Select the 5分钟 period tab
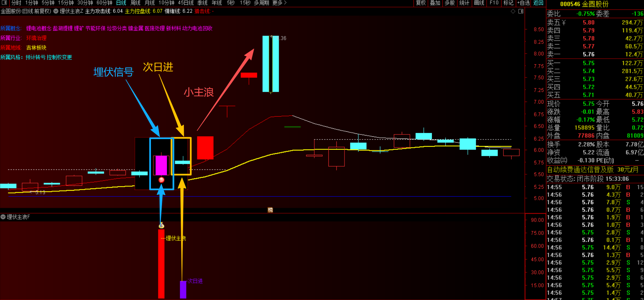 pyautogui.click(x=48, y=3)
